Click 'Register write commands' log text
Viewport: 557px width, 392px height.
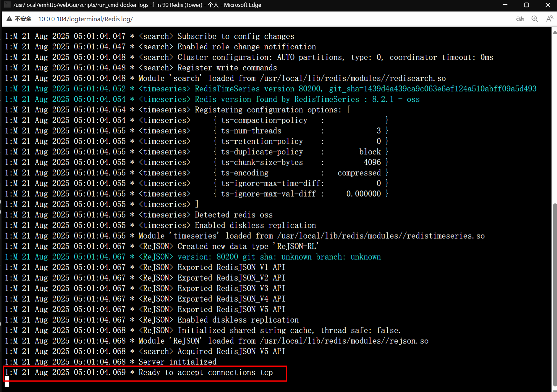[227, 68]
